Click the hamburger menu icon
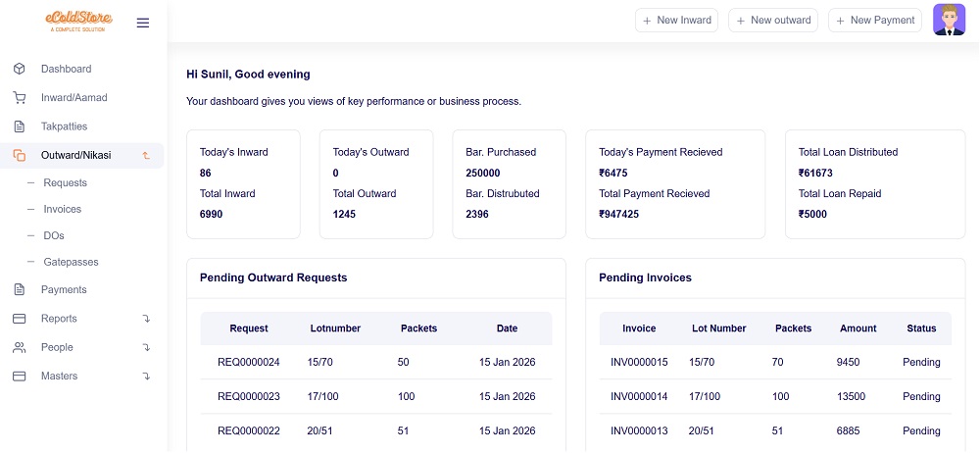Screen dimensions: 980x453 click(x=143, y=23)
